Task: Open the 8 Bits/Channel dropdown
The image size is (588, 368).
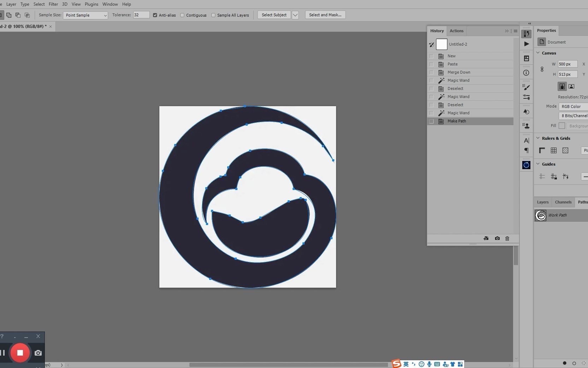Action: (573, 116)
